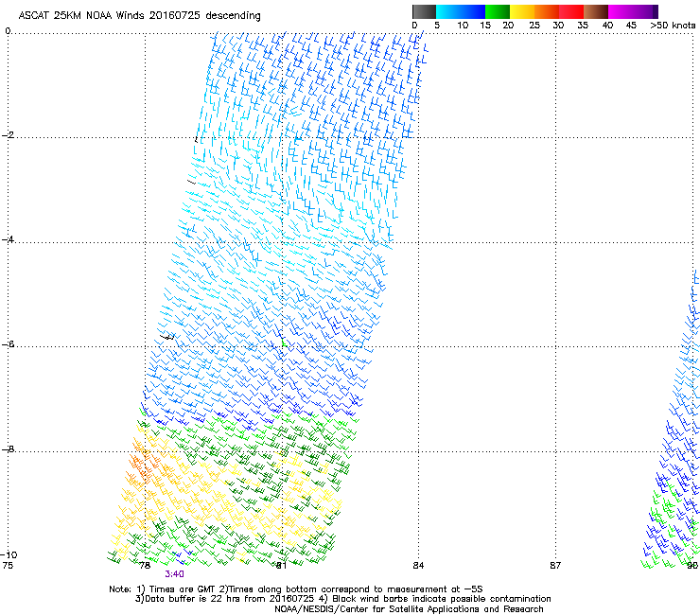Click the note 'Times are GMT'
700x615 pixels.
[183, 589]
